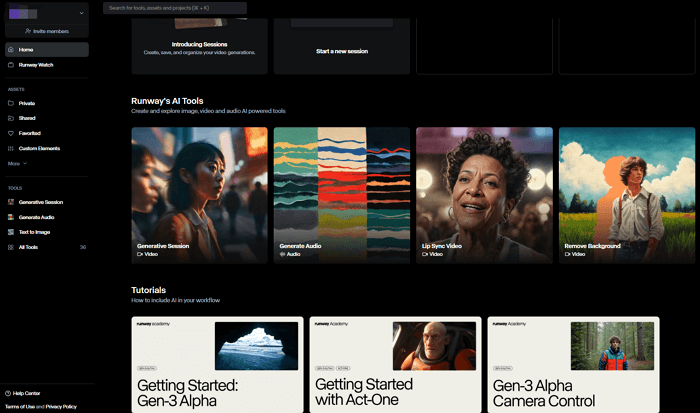The width and height of the screenshot is (700, 413).
Task: Expand the More assets list
Action: coord(17,163)
